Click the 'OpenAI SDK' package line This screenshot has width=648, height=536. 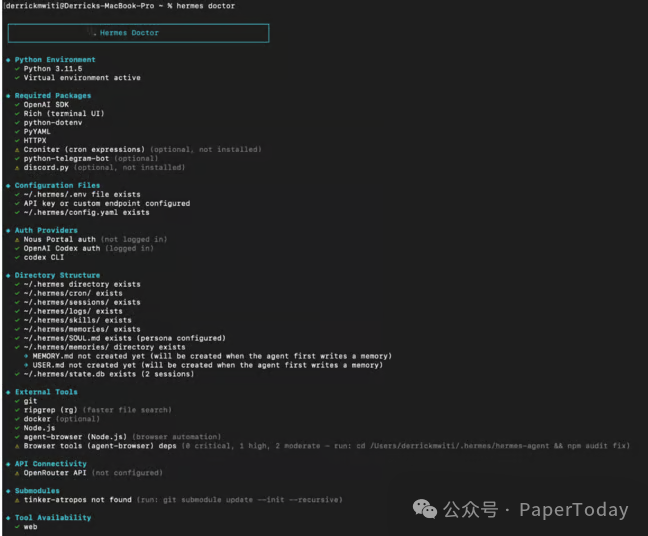coord(46,105)
